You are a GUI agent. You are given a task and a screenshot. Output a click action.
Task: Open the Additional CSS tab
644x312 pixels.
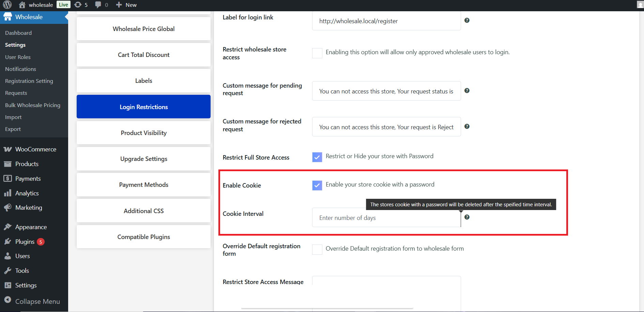pos(143,211)
